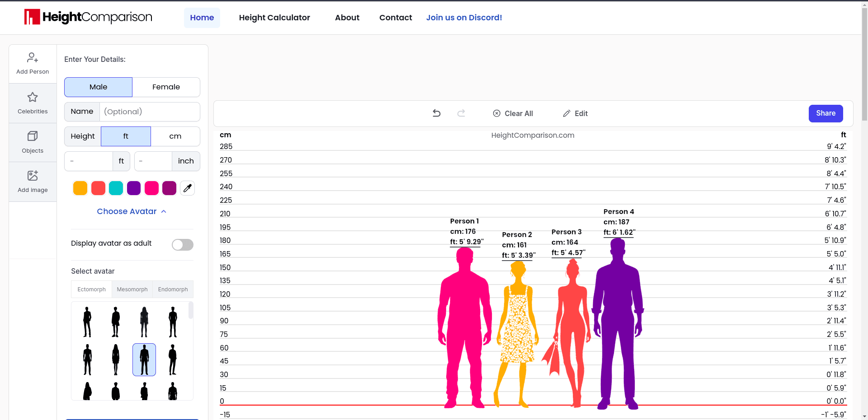
Task: Click the redo arrow above the chart
Action: [461, 113]
